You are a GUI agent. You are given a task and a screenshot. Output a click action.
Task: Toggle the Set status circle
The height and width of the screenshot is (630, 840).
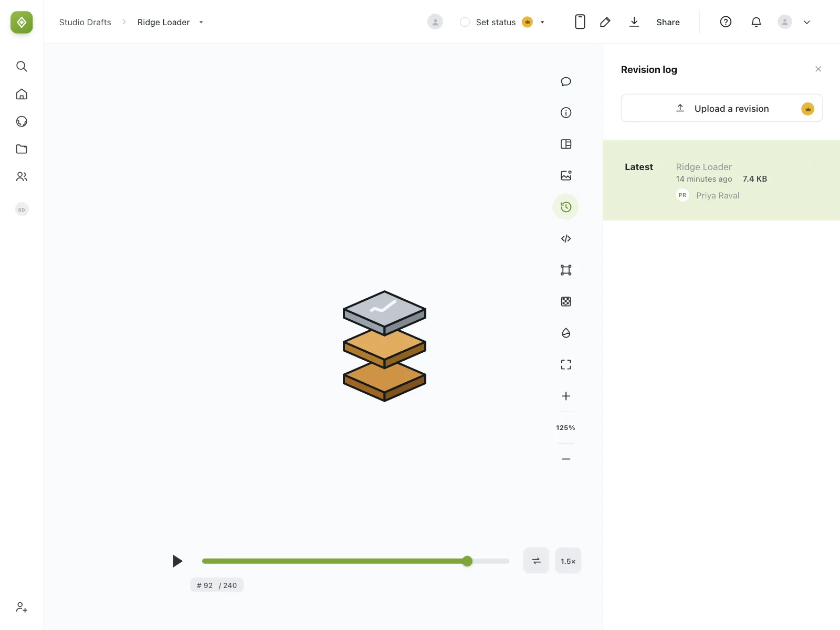[x=465, y=22]
